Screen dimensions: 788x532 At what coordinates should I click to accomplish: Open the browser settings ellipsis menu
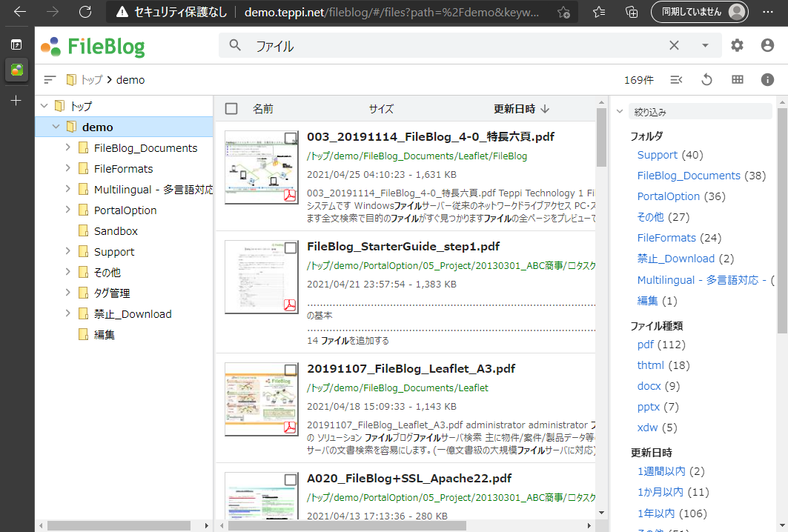click(x=767, y=12)
